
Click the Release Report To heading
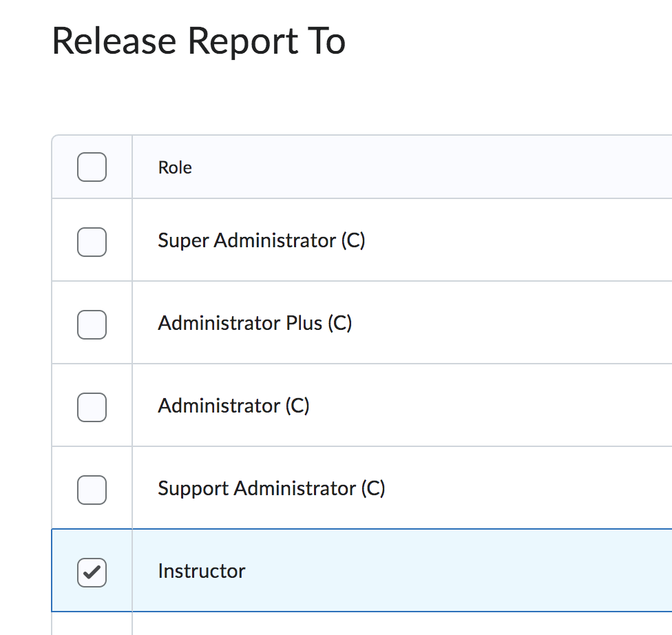tap(199, 41)
